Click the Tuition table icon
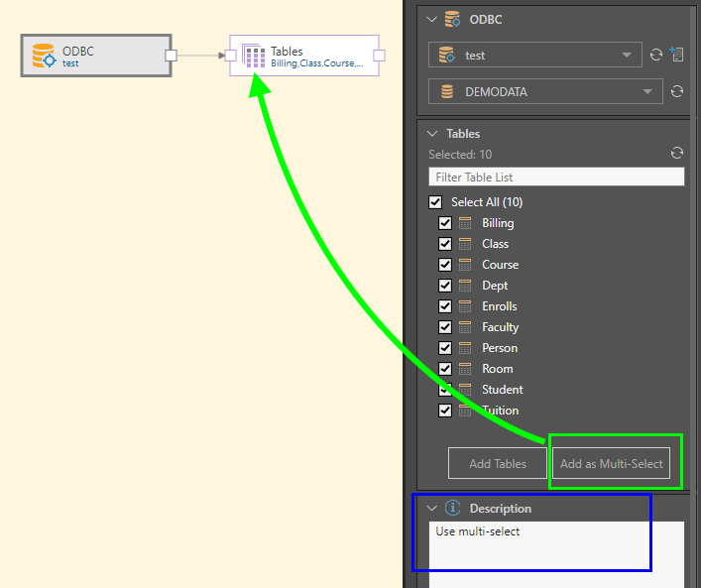The width and height of the screenshot is (701, 588). 465,411
